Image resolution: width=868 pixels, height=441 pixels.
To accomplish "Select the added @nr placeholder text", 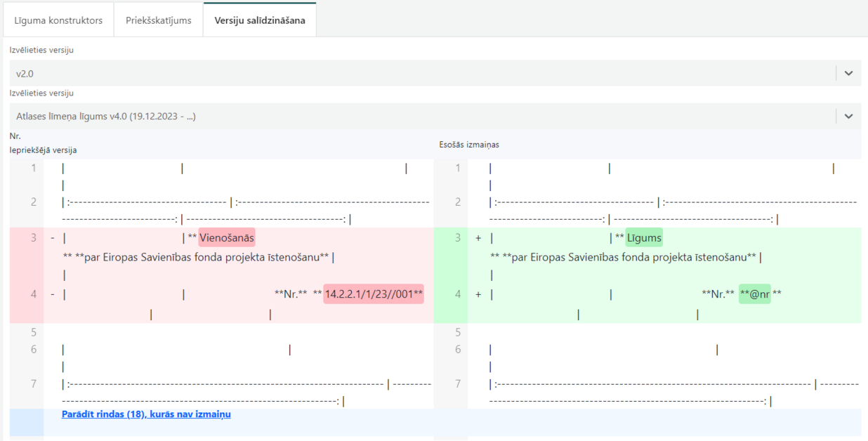I will (x=755, y=294).
